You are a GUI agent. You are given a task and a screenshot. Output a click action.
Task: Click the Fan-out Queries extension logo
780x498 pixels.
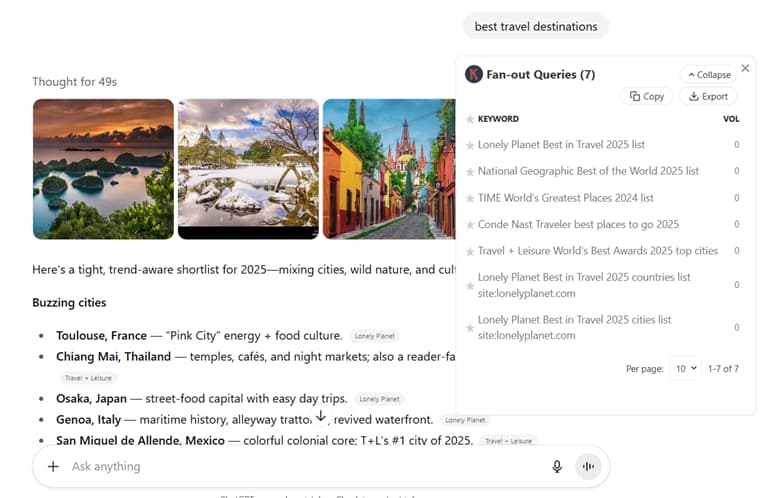coord(474,74)
